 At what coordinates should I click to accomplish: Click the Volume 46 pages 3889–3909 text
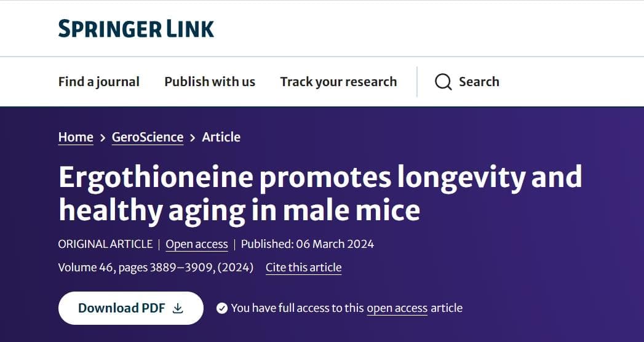156,268
